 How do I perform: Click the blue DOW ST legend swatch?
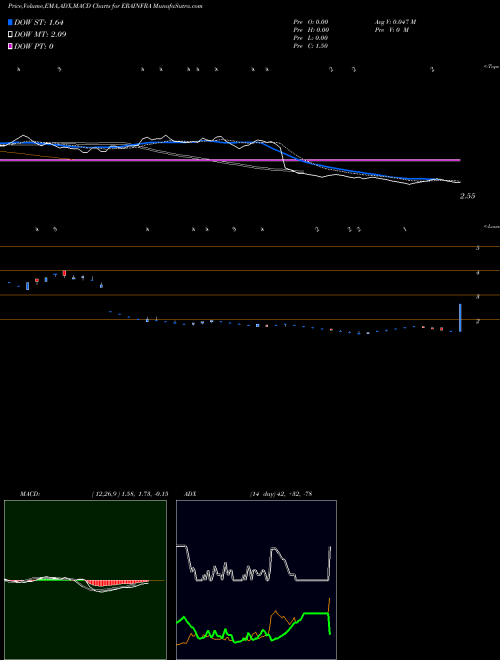(10, 22)
